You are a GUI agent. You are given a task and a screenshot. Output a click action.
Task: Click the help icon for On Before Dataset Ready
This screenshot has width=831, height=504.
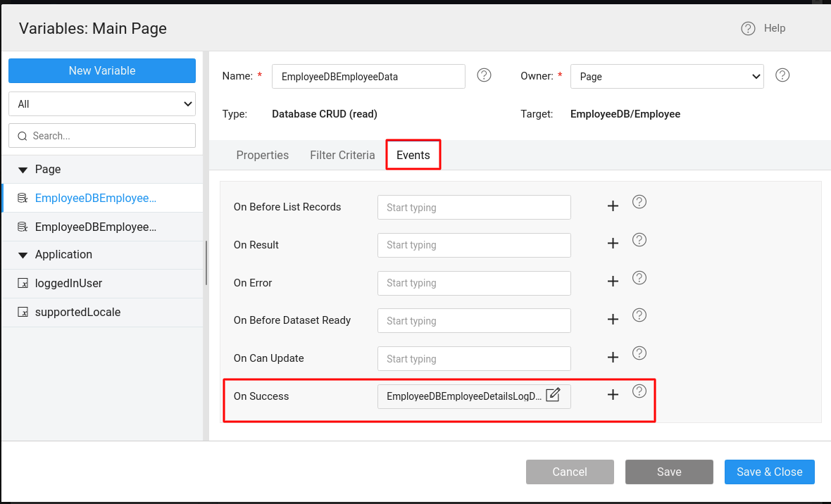(639, 315)
